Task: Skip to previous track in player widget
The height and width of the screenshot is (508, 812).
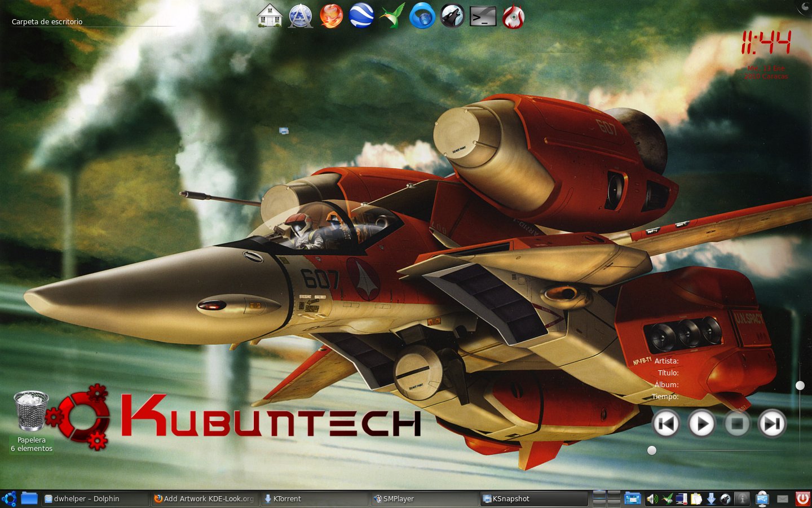Action: [x=666, y=423]
